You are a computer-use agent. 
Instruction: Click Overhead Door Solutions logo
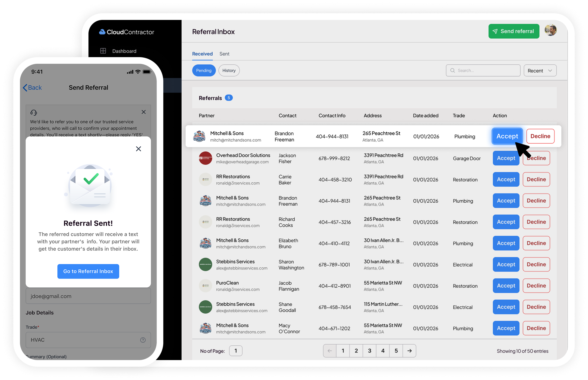[x=205, y=158]
